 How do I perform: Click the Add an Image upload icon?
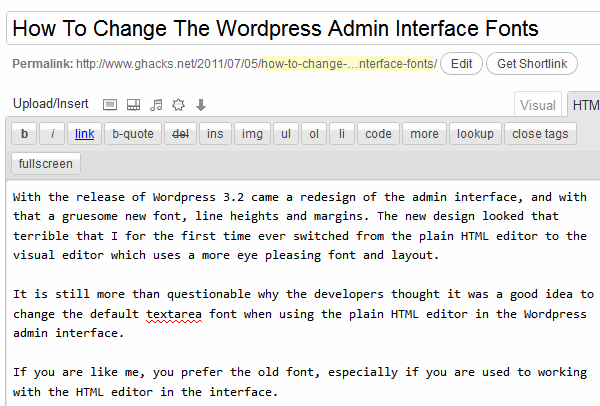pos(110,104)
